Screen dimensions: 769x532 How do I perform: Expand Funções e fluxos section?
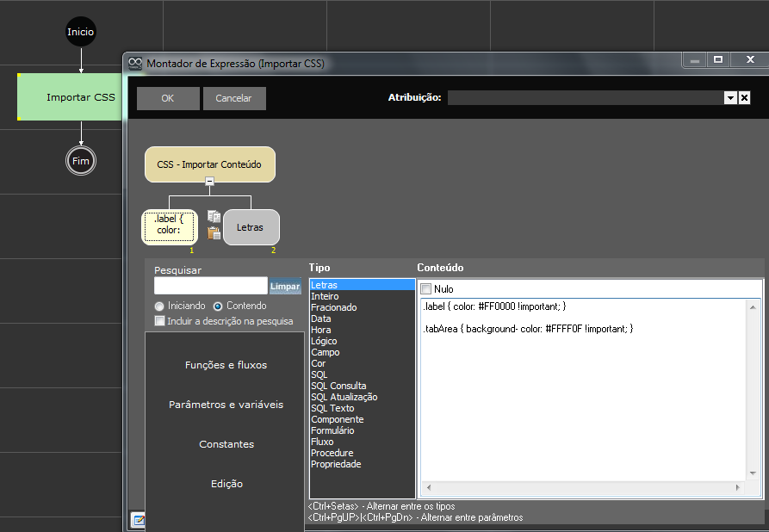pos(226,365)
